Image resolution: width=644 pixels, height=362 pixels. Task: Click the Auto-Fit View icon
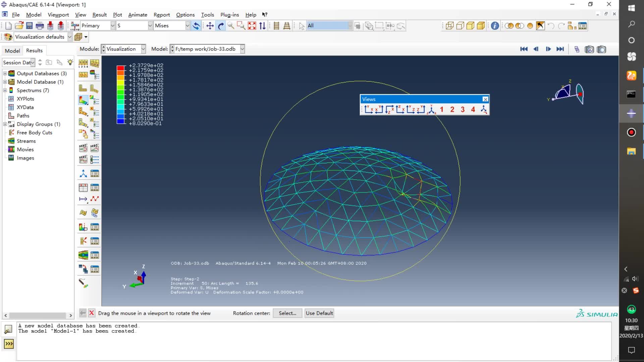point(252,26)
